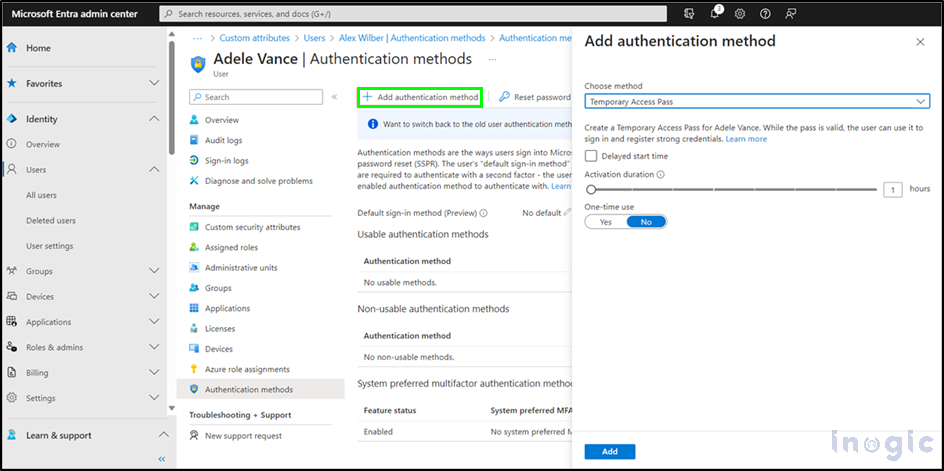Open Audit logs in resource menu
944x471 pixels.
point(223,140)
